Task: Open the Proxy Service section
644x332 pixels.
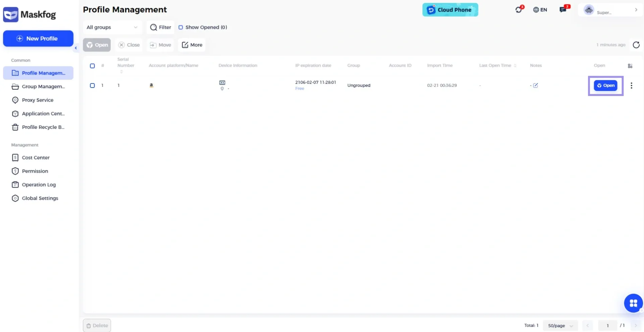Action: [37, 100]
